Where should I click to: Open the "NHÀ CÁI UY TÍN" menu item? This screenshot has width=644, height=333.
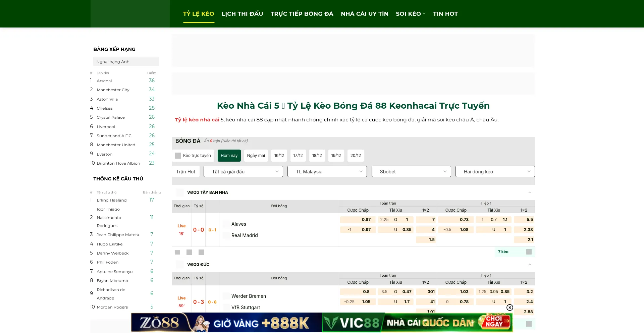click(x=364, y=14)
